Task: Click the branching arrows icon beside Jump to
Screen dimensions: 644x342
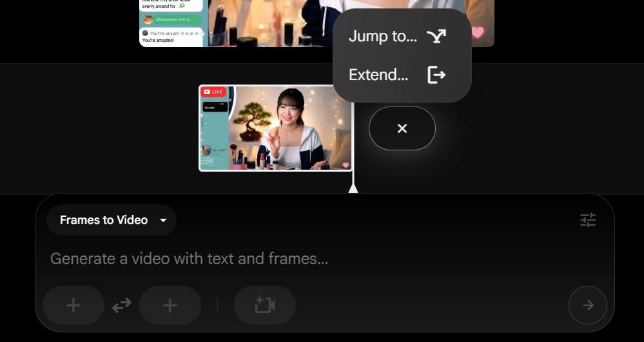Action: click(x=436, y=36)
